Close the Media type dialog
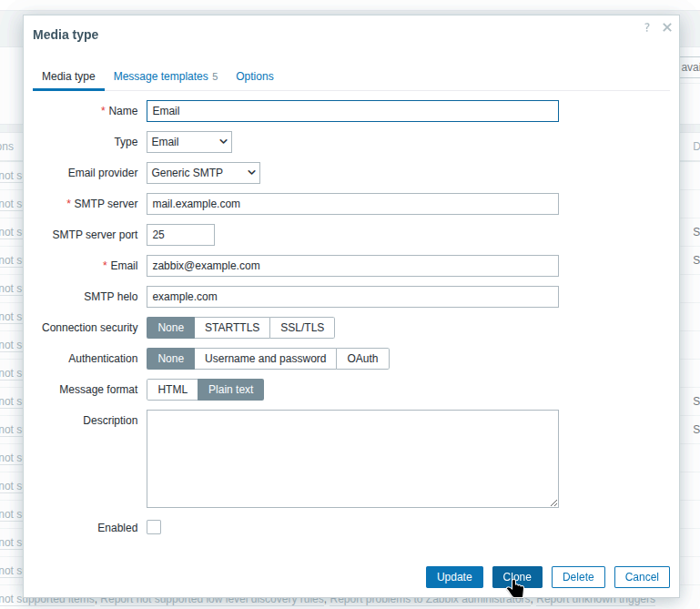This screenshot has width=700, height=609. (667, 27)
